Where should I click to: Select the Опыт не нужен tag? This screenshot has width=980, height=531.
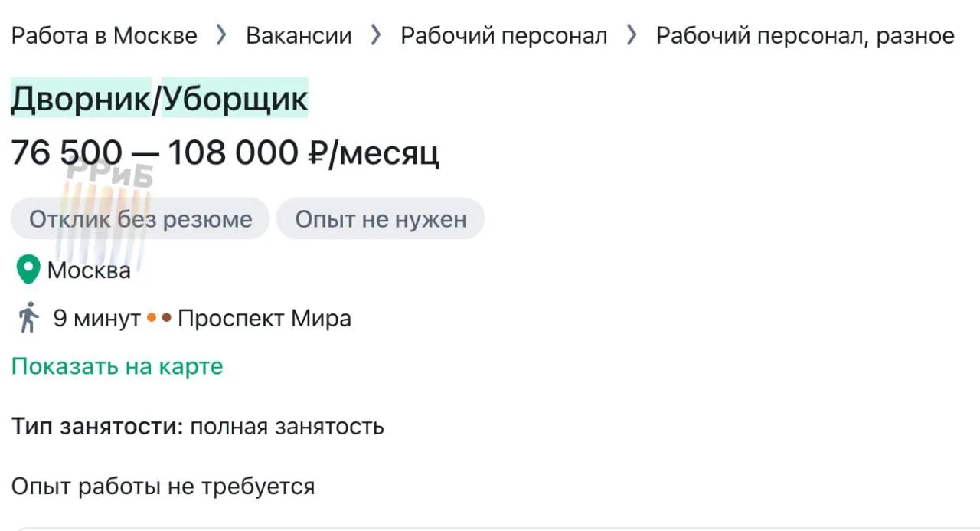click(x=381, y=219)
